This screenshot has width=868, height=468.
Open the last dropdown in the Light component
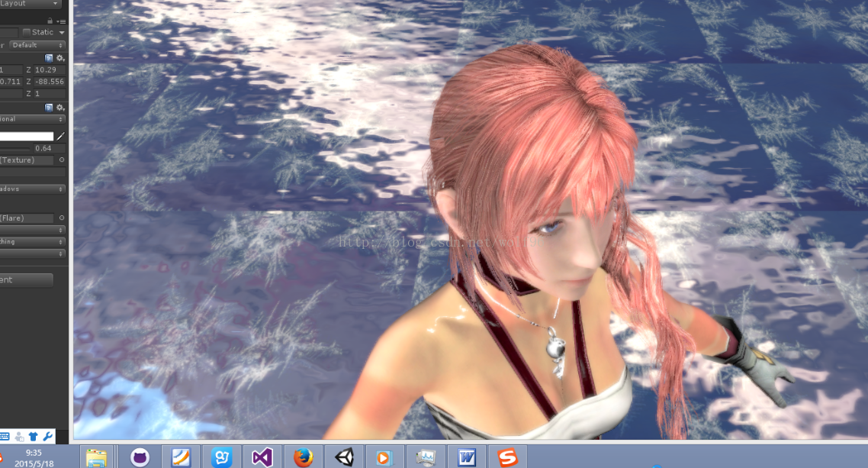[33, 253]
